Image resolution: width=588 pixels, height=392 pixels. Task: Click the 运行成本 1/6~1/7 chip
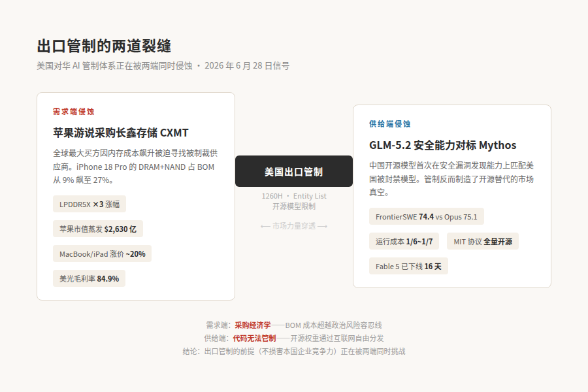404,241
